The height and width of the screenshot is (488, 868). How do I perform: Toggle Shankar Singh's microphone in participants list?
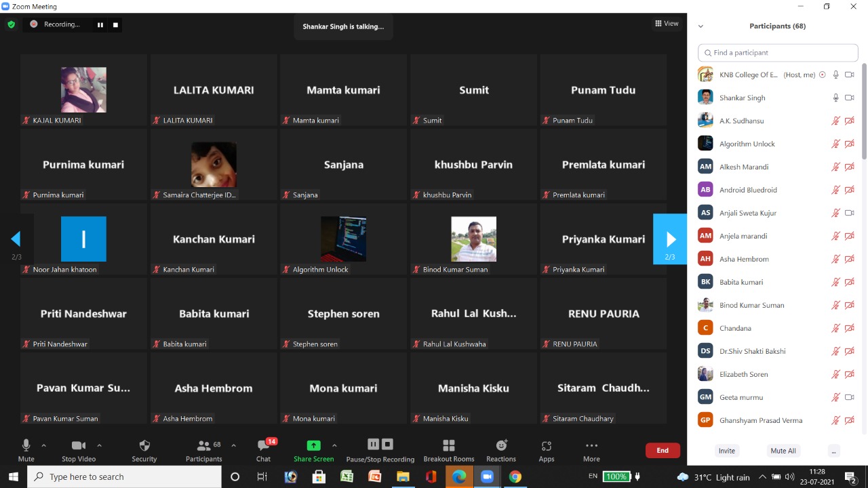pos(836,98)
